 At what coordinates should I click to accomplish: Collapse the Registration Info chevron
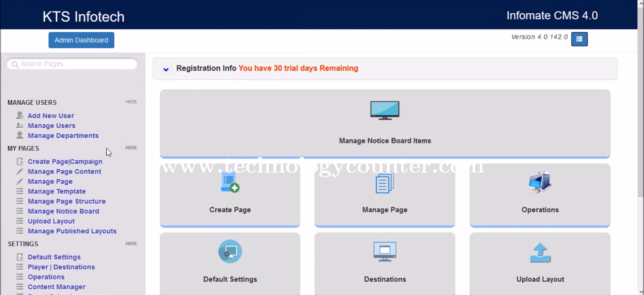(x=166, y=69)
